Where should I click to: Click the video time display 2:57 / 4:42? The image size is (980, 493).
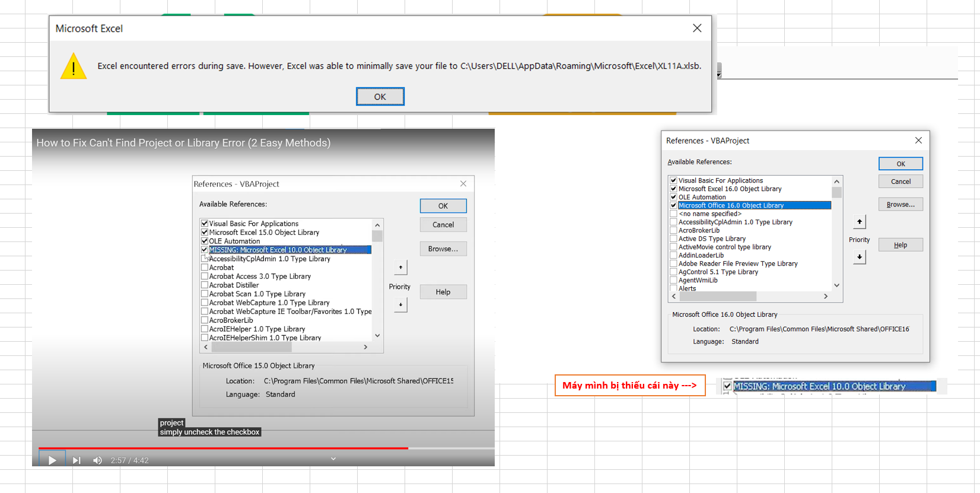click(129, 460)
